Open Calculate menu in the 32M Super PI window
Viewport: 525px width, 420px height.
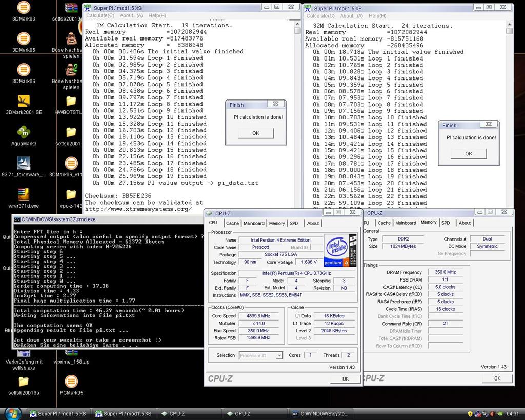click(320, 16)
